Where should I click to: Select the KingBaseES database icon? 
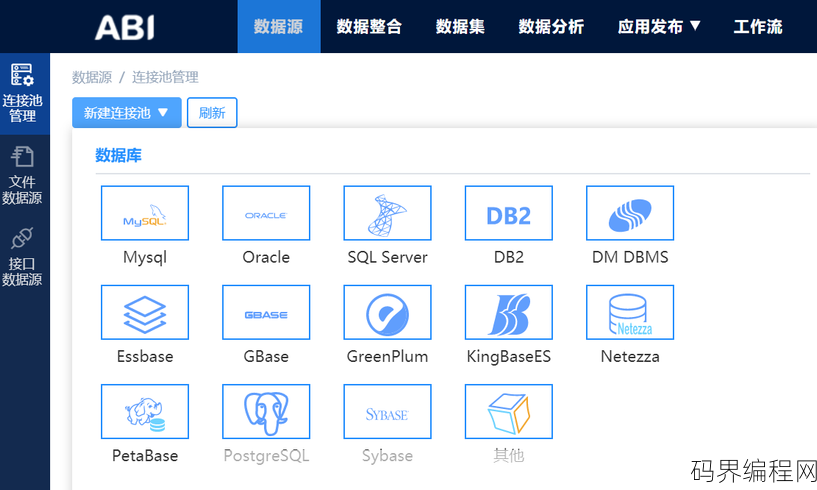click(509, 312)
